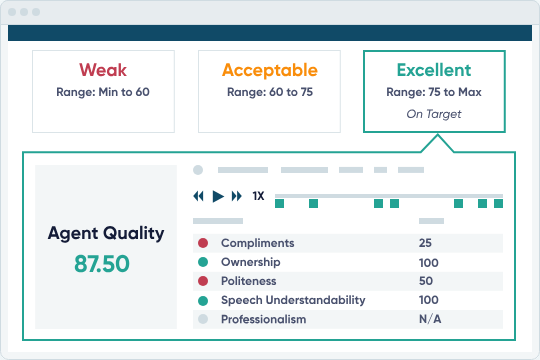Select the Weak range card
The height and width of the screenshot is (360, 540).
[x=103, y=92]
